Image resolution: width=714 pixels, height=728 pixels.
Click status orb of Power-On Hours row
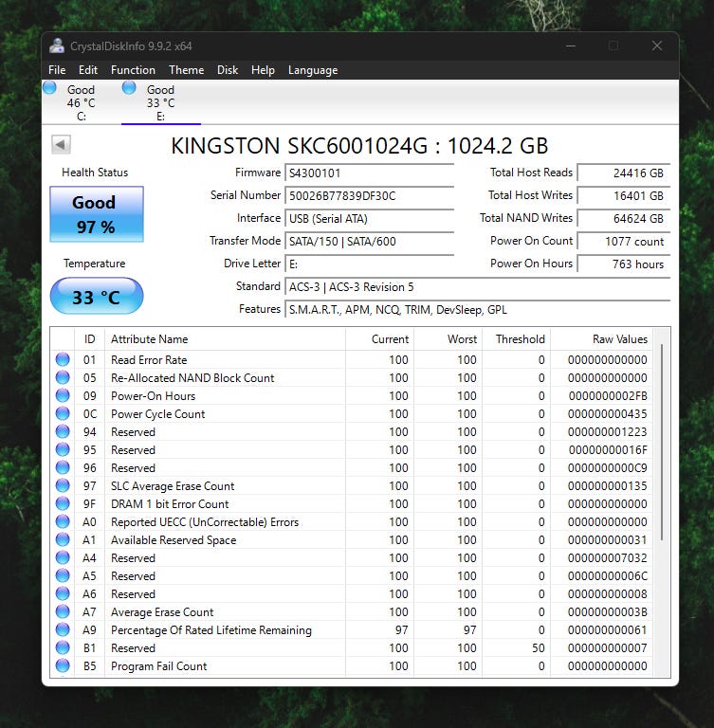pos(63,395)
